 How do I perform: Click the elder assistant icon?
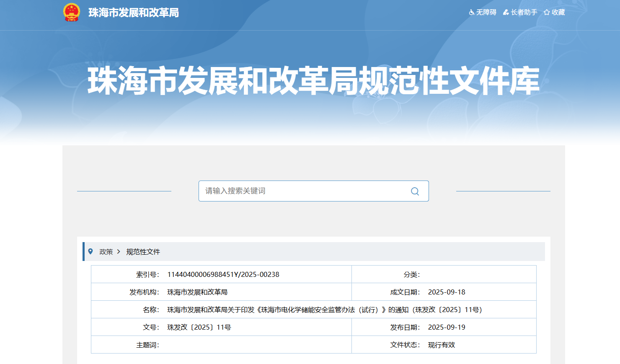click(506, 13)
